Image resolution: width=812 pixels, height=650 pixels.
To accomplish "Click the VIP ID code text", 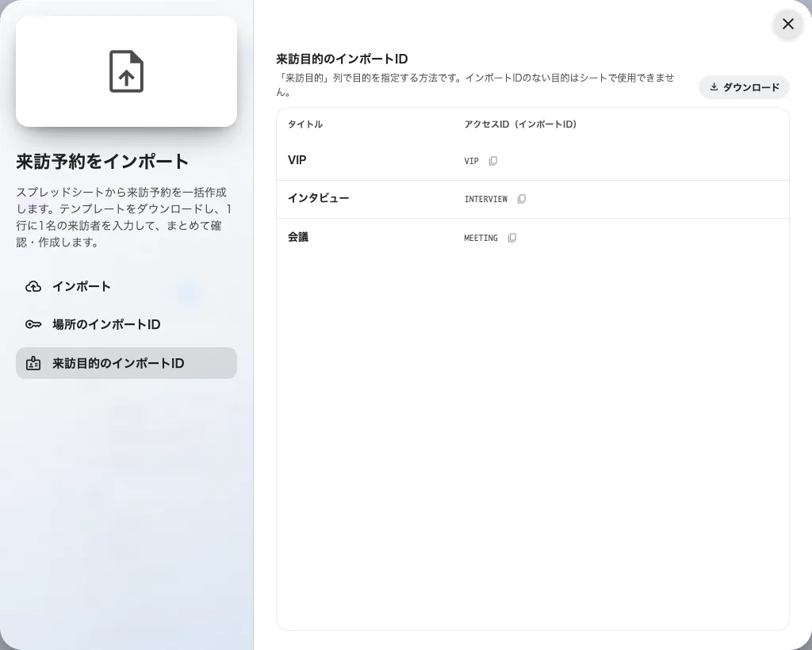I will (471, 161).
